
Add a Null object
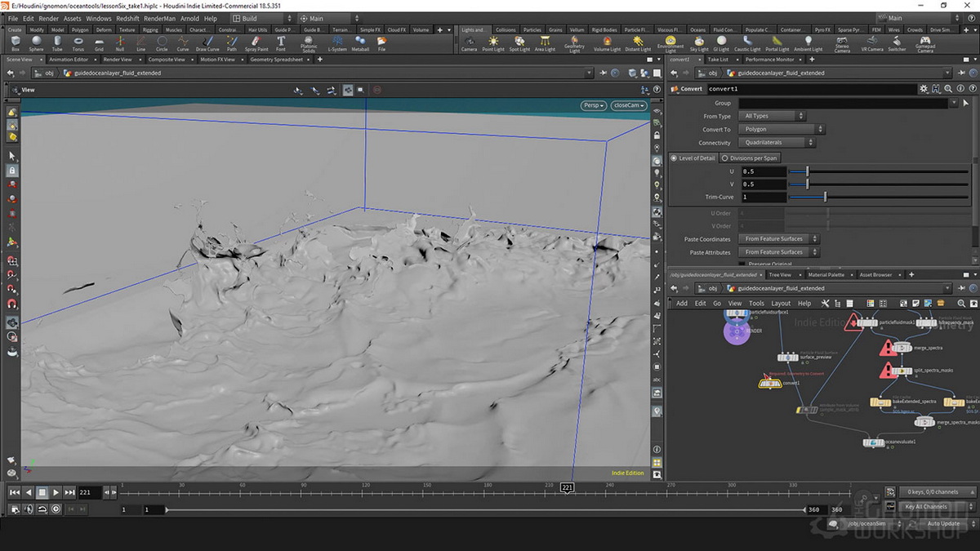point(120,43)
